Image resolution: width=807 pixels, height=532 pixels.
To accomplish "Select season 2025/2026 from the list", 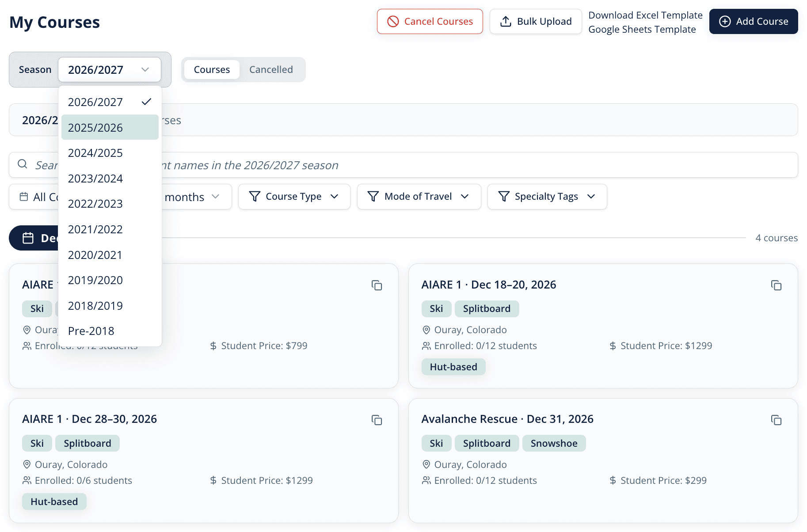I will tap(110, 127).
